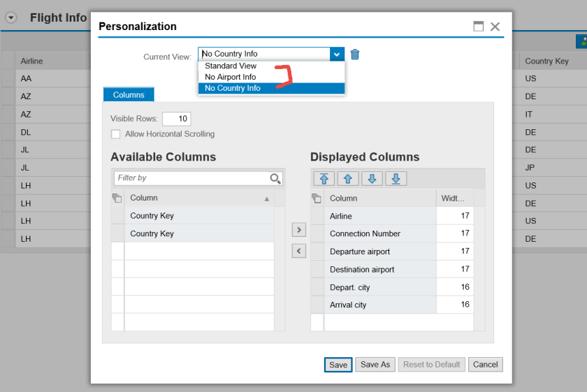Image resolution: width=587 pixels, height=392 pixels.
Task: Move column to top arrow button
Action: [x=324, y=179]
